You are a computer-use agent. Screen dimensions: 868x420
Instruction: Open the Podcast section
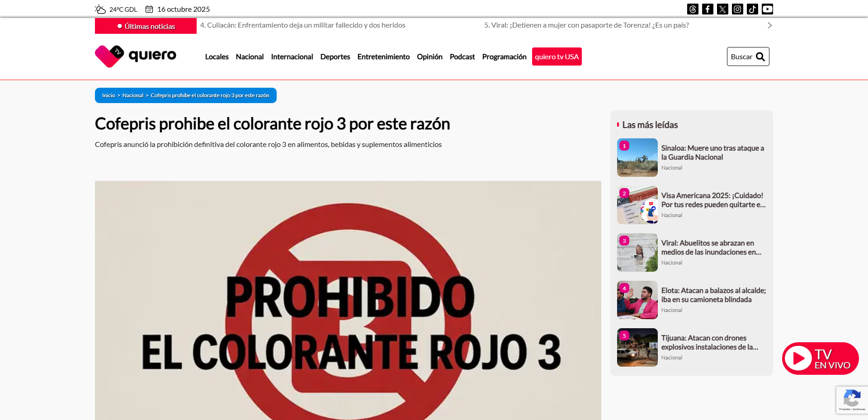[462, 57]
